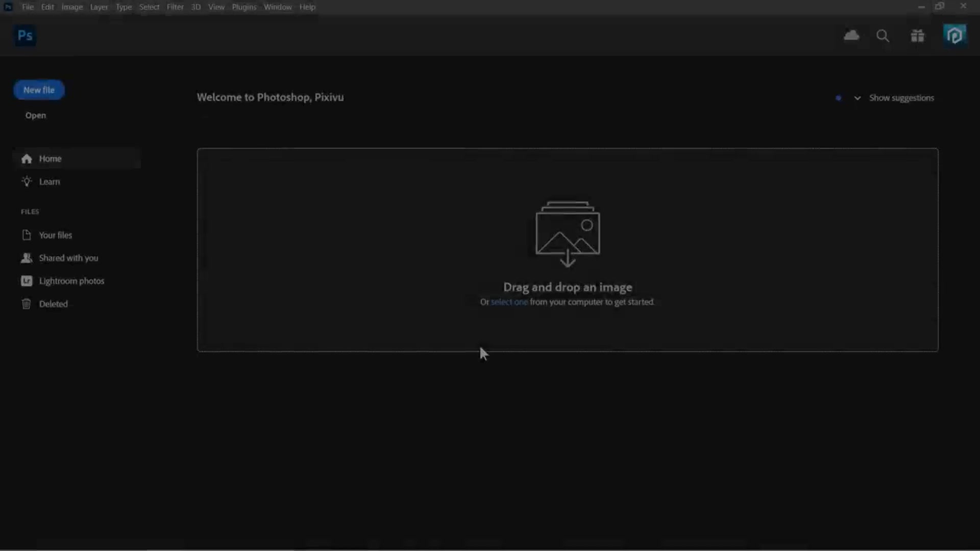Follow the 'select one' link
The image size is (980, 551).
coord(509,302)
